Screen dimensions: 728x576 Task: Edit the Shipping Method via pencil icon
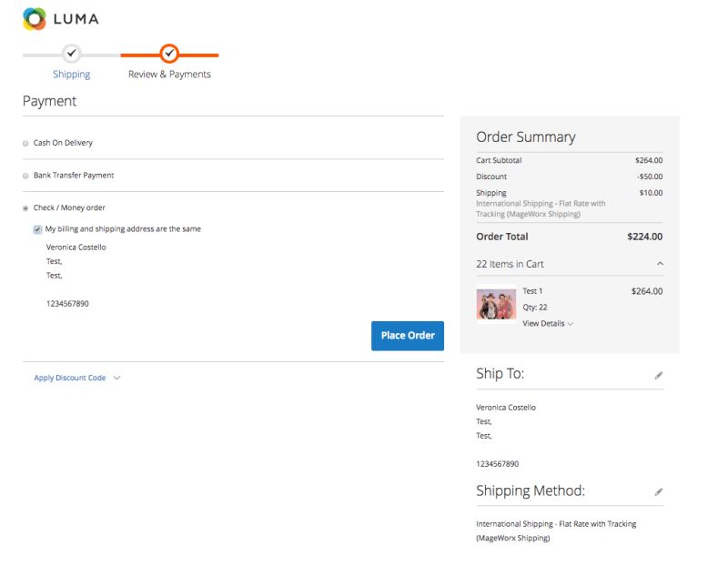pos(658,491)
